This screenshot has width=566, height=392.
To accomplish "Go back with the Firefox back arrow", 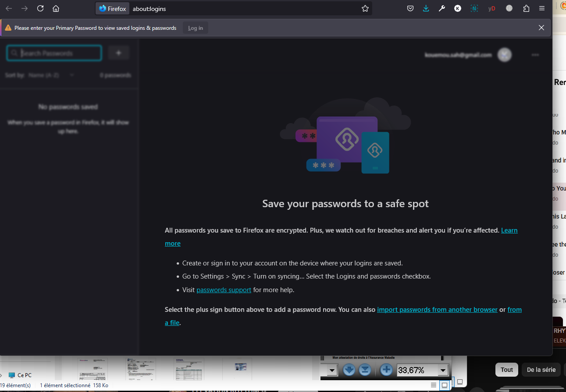I will click(x=9, y=8).
